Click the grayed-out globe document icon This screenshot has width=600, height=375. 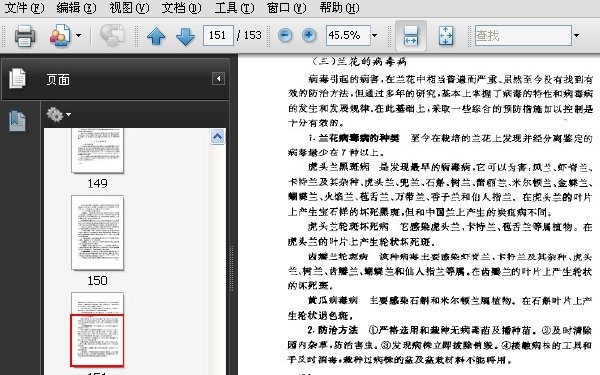112,36
